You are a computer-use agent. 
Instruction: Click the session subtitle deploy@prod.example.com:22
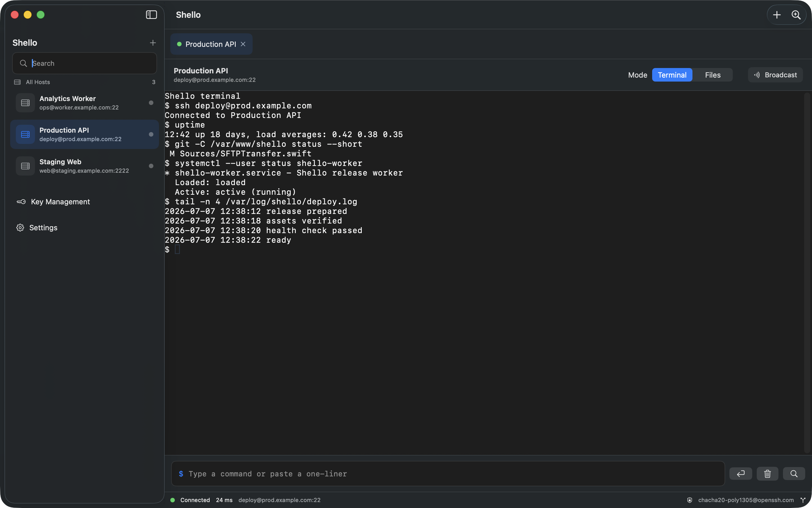215,80
